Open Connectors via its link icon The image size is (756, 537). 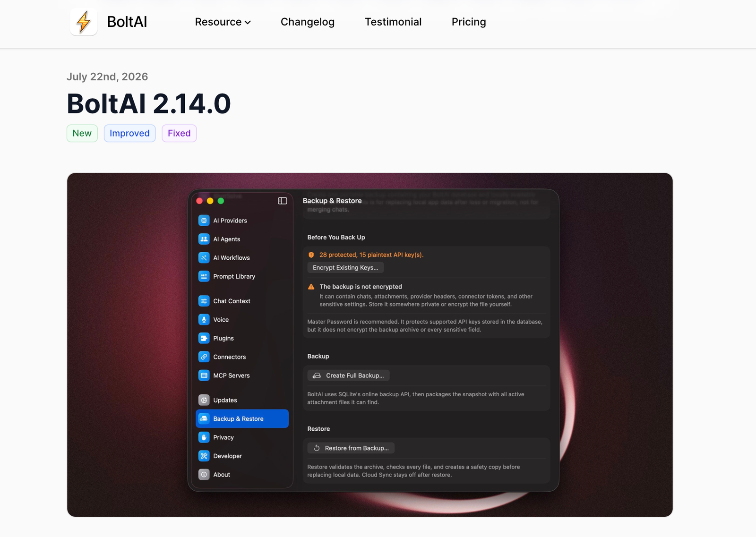click(204, 357)
